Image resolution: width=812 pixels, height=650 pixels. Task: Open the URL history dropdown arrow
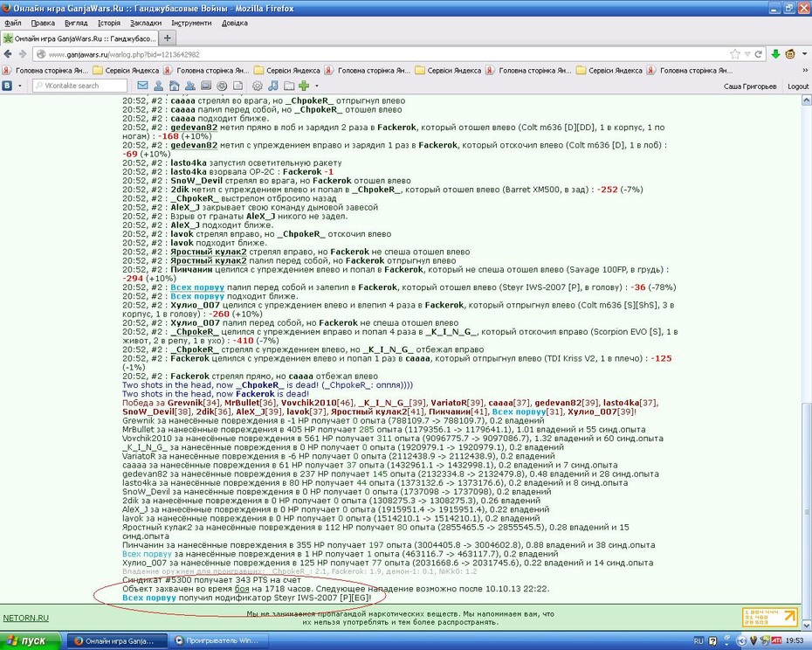(x=747, y=54)
